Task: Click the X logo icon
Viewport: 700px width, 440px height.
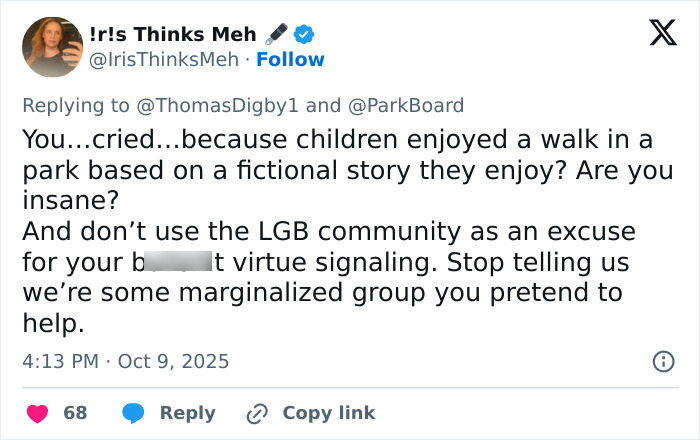Action: tap(656, 35)
